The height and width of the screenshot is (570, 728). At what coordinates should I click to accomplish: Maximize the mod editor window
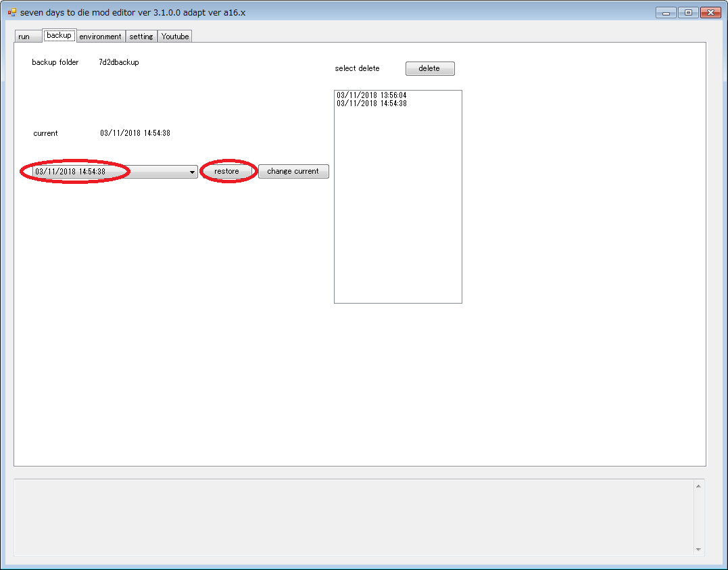688,13
